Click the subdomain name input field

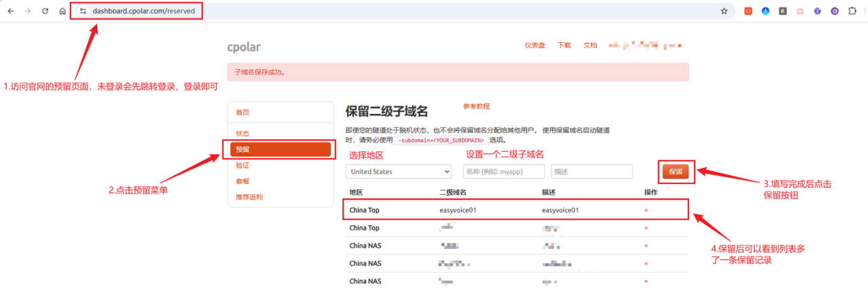pos(505,172)
